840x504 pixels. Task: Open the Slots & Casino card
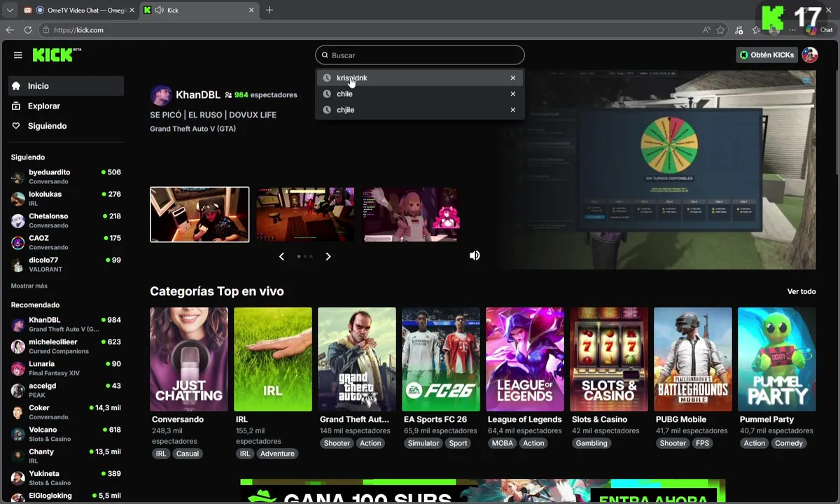[609, 359]
